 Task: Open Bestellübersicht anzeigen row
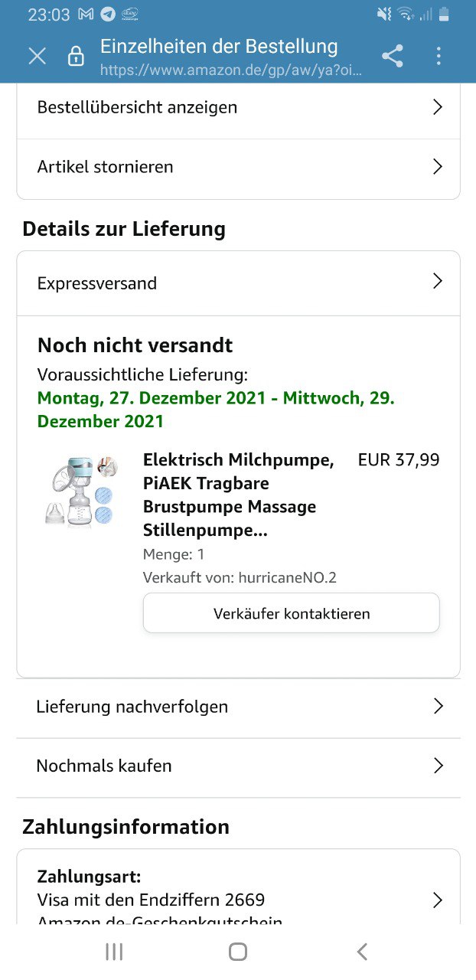point(238,107)
